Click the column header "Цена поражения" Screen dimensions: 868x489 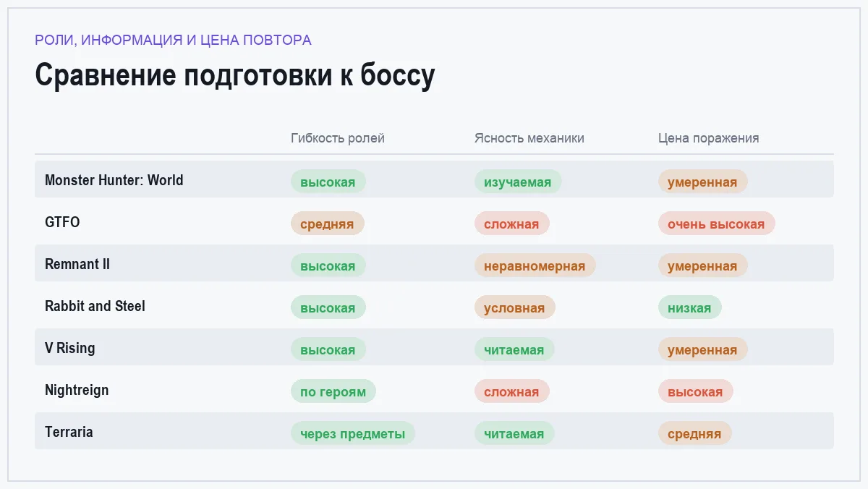(709, 138)
